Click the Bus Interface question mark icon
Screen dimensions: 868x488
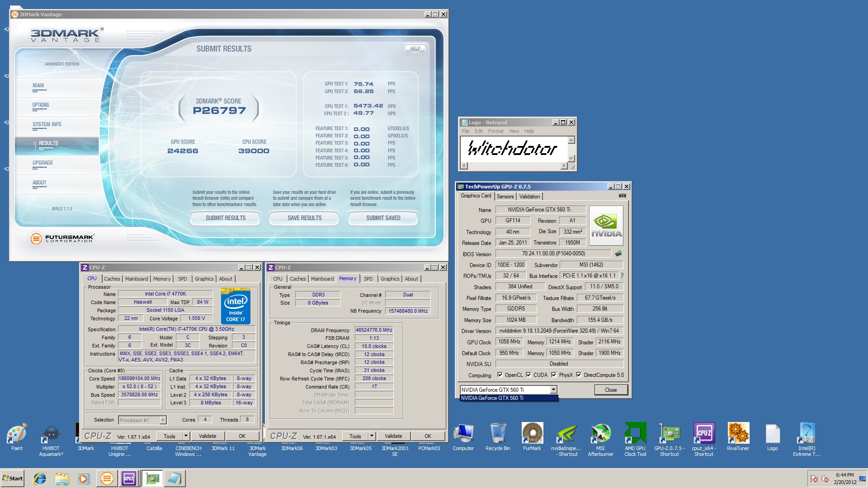(622, 276)
